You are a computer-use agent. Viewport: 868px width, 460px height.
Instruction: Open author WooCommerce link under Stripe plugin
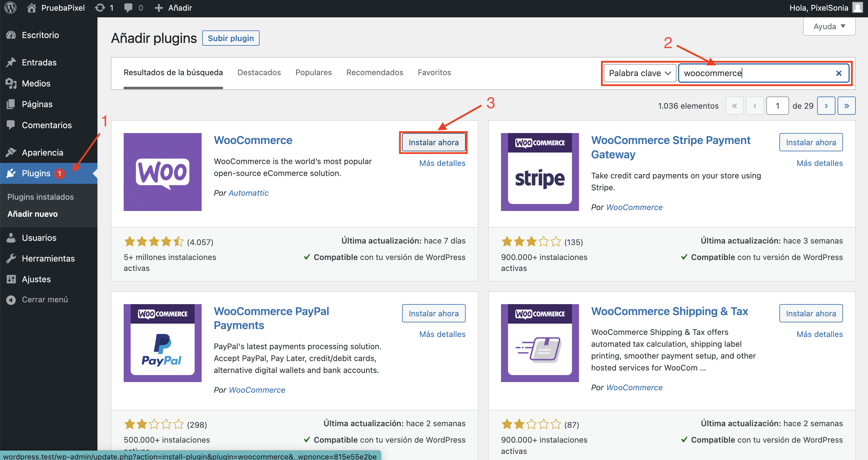click(634, 207)
